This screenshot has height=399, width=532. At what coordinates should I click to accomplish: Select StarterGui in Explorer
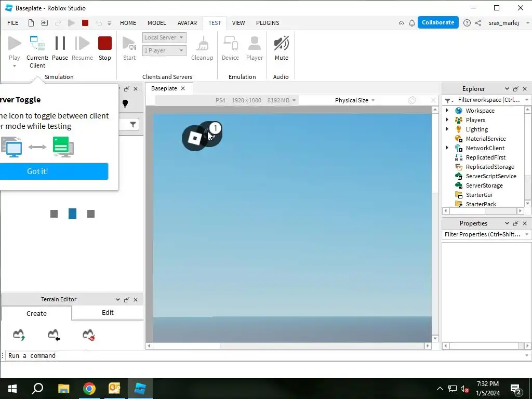coord(478,195)
